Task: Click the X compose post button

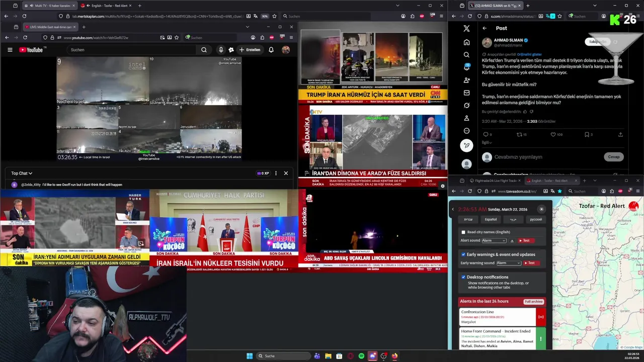Action: coord(466,145)
